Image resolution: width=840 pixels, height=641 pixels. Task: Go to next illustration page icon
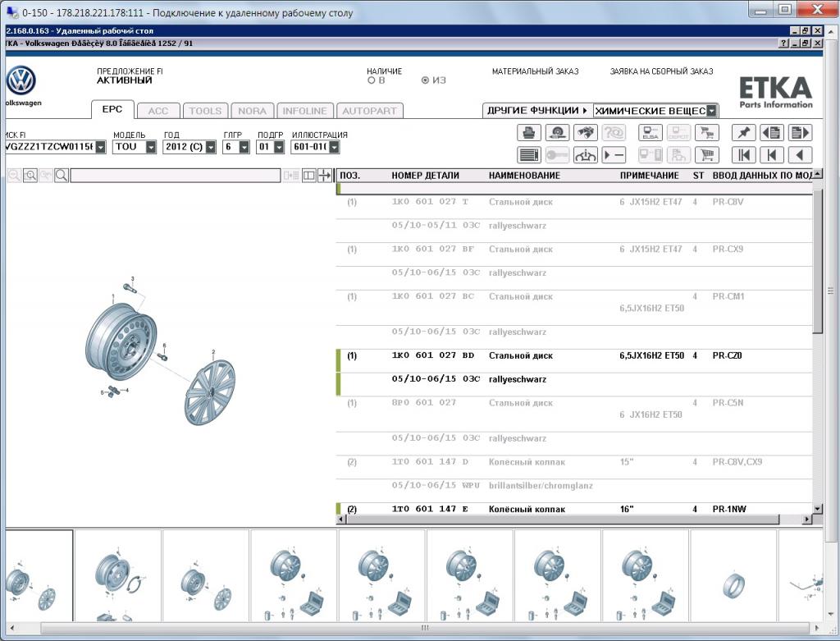pyautogui.click(x=801, y=132)
